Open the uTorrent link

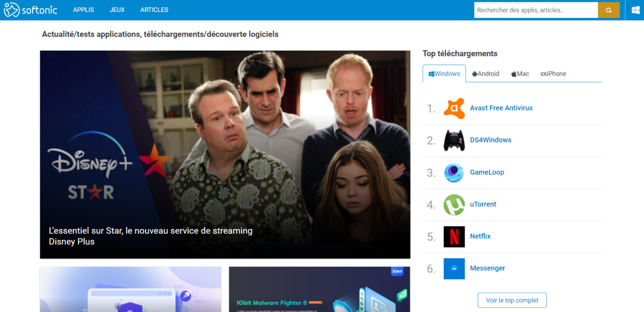tap(483, 204)
